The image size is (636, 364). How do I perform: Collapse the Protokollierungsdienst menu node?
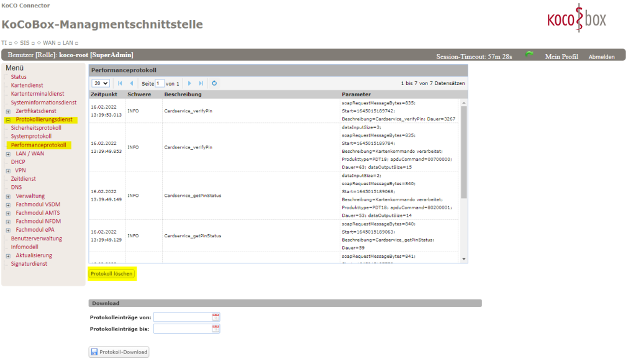tap(8, 120)
